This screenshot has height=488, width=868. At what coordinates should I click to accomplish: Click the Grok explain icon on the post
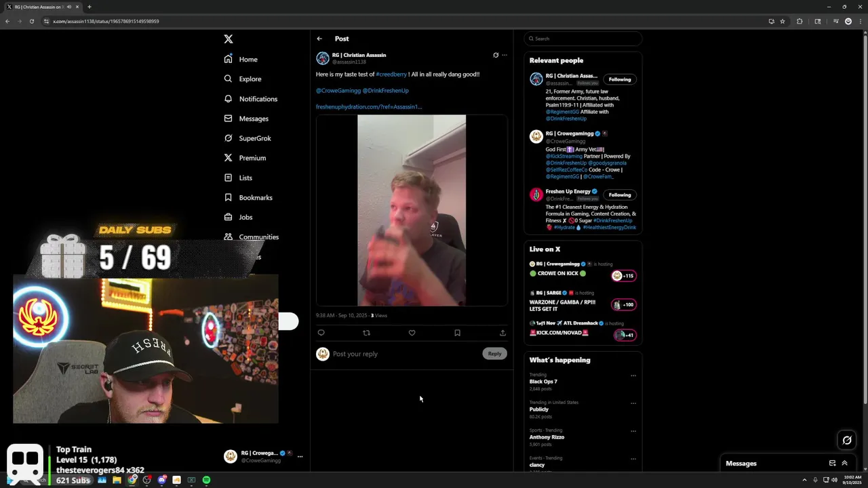point(496,55)
